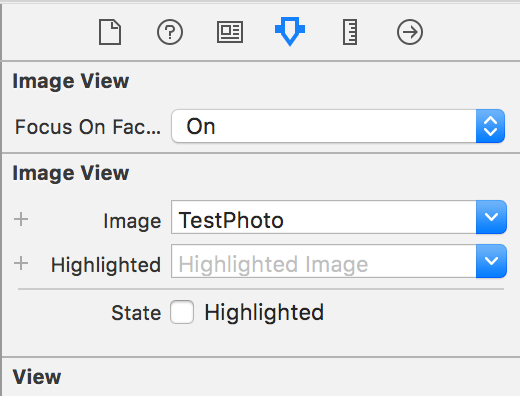Screen dimensions: 520x396
Task: Click the Highlighted Image text field
Action: pyautogui.click(x=324, y=261)
